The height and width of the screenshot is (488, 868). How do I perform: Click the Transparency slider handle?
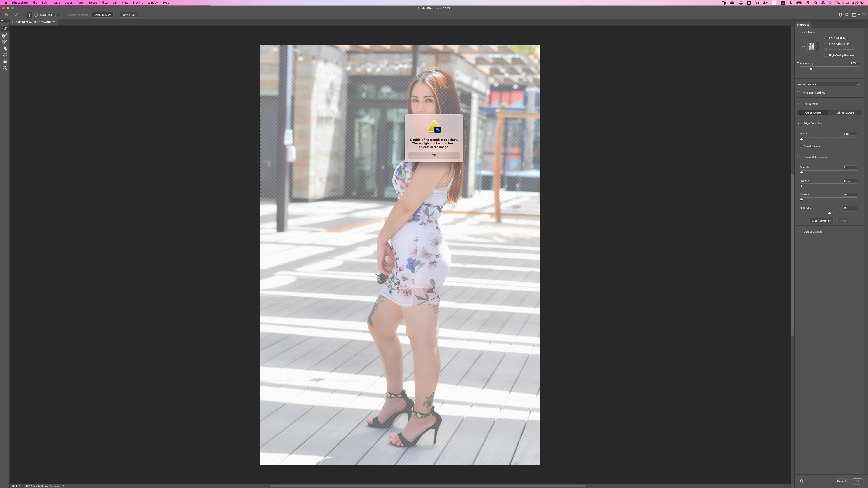811,69
